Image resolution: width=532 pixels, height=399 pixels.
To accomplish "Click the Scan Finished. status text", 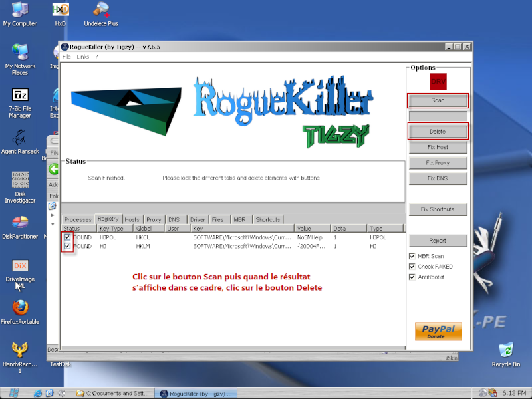I will tap(106, 178).
